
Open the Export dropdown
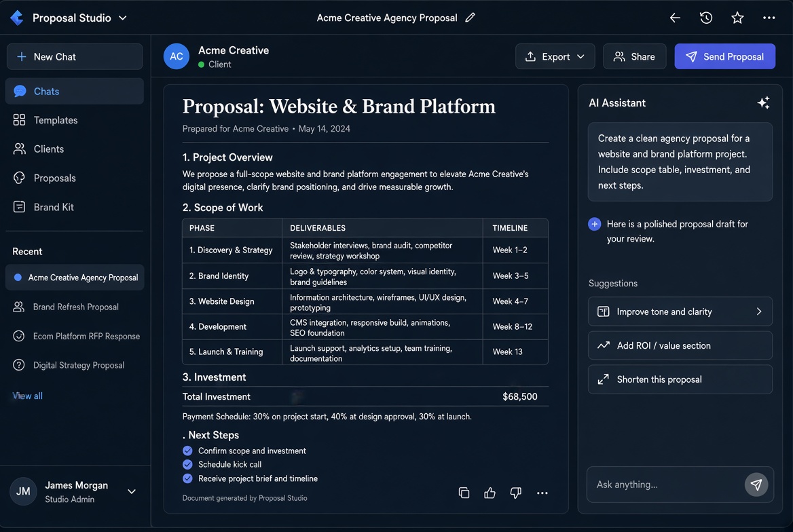pyautogui.click(x=555, y=56)
